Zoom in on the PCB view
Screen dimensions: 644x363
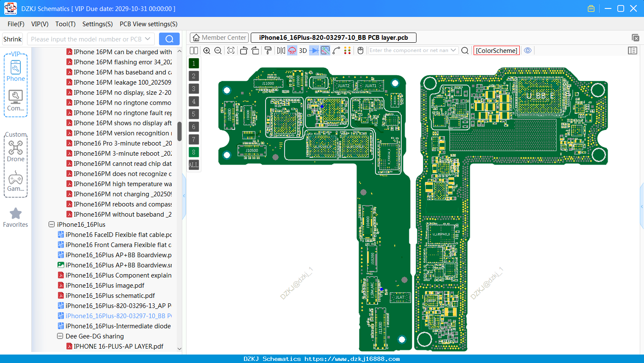coord(207,50)
